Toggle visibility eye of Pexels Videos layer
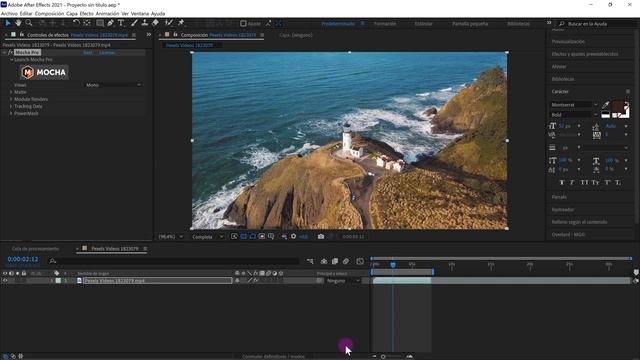This screenshot has height=360, width=640. point(5,280)
